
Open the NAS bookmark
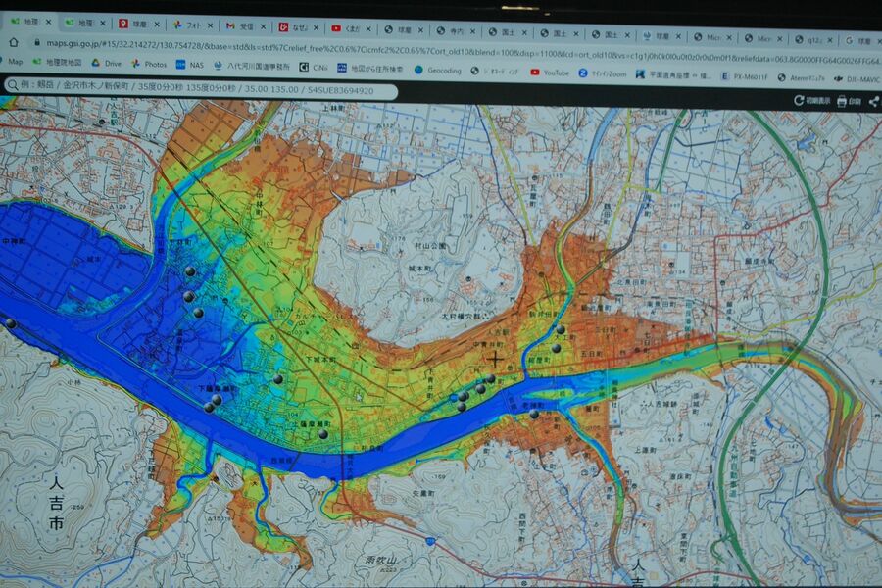click(x=190, y=65)
